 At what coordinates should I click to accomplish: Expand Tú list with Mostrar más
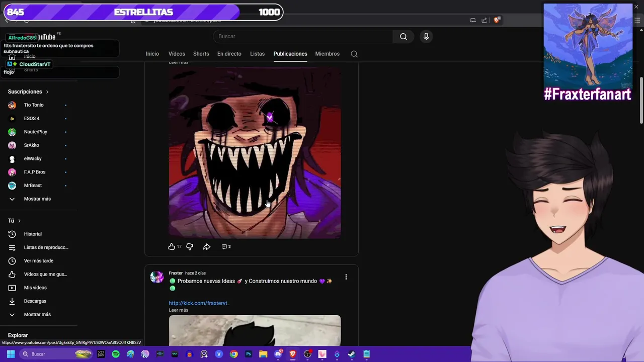coord(38,314)
